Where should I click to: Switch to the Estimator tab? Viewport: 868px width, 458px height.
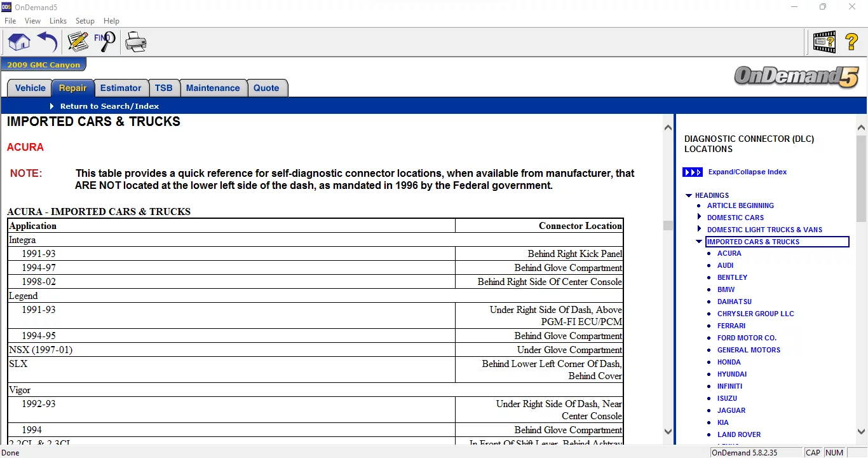coord(121,88)
